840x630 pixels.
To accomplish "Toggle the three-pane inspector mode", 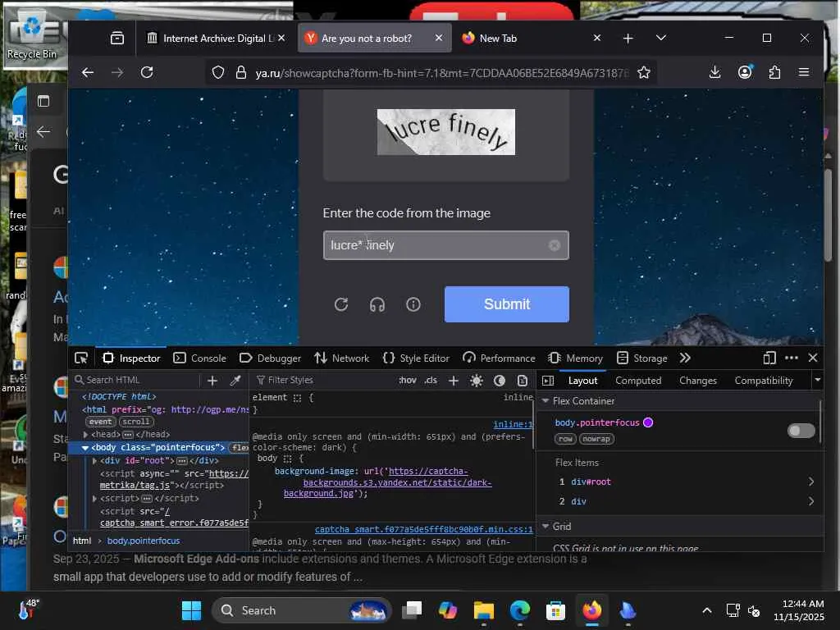I will click(547, 381).
